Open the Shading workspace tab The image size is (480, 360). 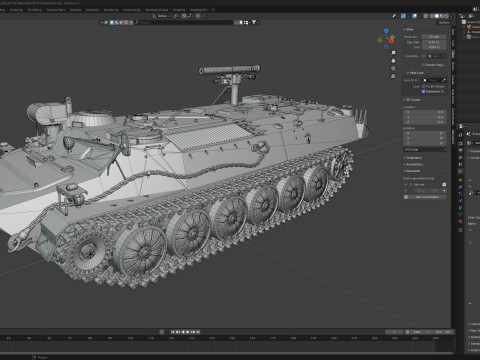(x=75, y=10)
